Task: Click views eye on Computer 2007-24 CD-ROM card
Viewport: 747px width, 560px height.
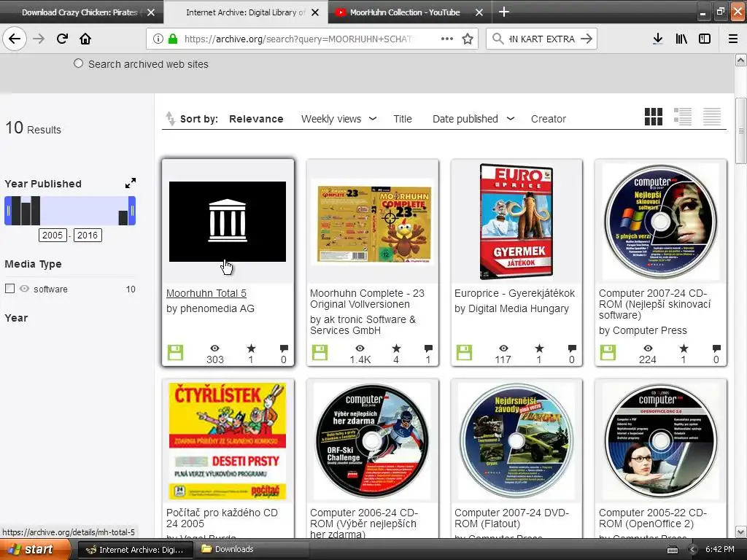Action: coord(648,349)
